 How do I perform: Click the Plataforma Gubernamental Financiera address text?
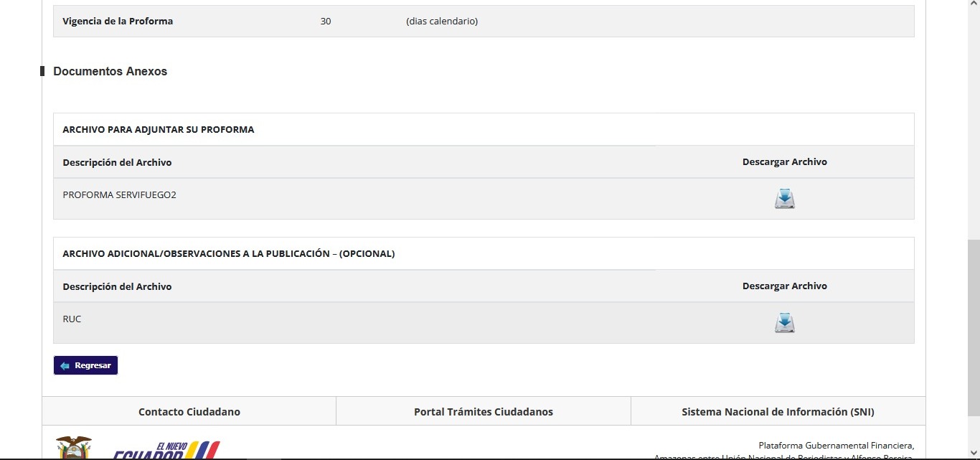pyautogui.click(x=836, y=446)
